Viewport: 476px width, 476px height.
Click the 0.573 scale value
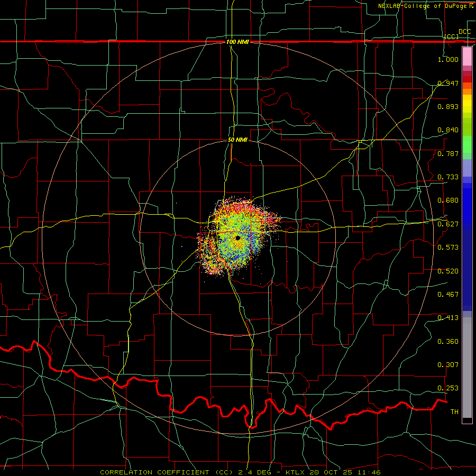click(x=448, y=247)
